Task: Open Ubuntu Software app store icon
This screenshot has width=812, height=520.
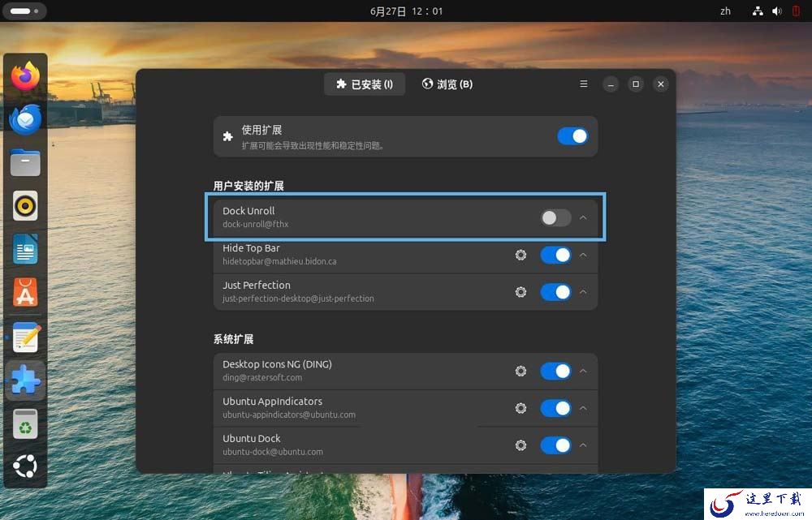Action: point(25,292)
